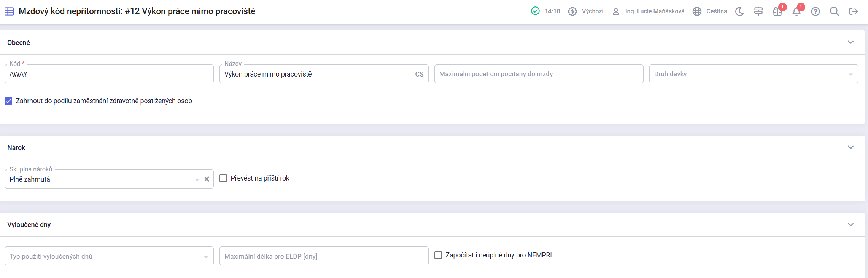Open Typ použití vyloučených dnů dropdown
Image resolution: width=868 pixels, height=278 pixels.
coord(109,256)
